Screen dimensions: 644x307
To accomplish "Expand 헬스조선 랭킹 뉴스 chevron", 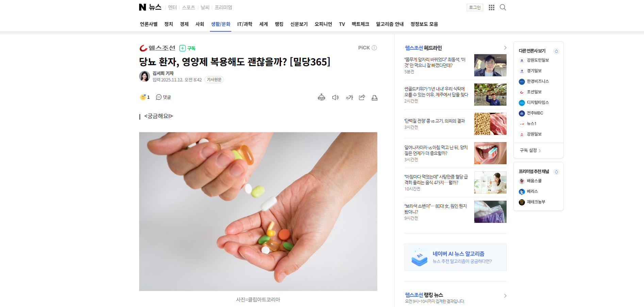I will 505,296.
